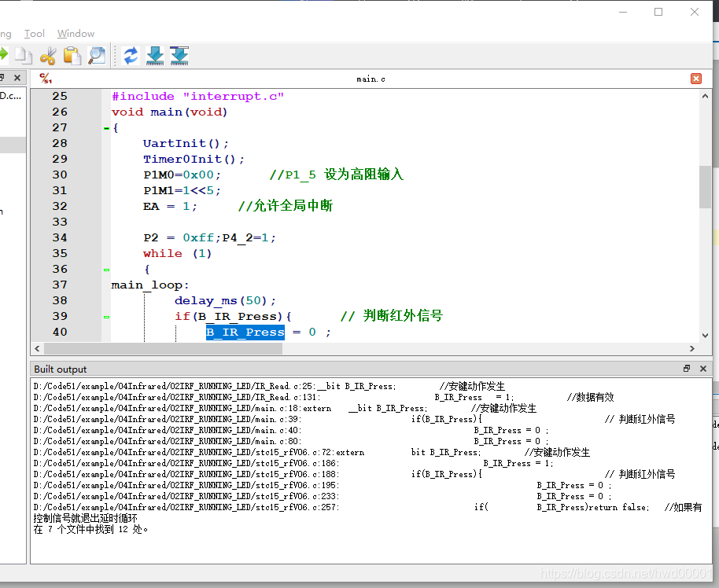Click the UartInit(); call on line 28

point(186,143)
